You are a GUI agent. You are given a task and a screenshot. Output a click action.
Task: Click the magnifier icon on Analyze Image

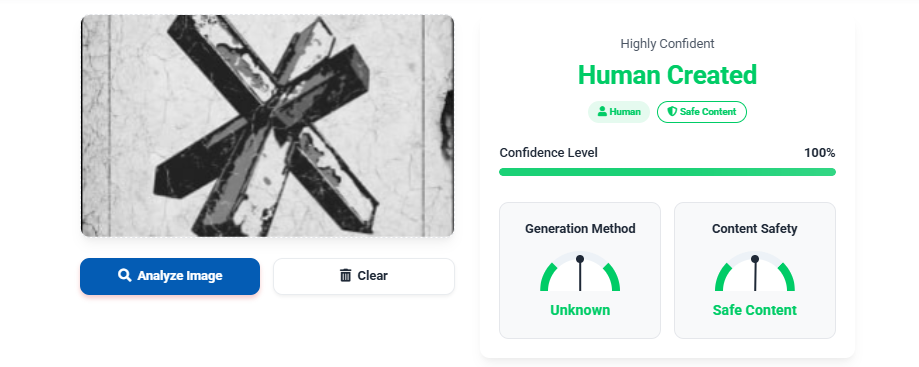click(124, 276)
